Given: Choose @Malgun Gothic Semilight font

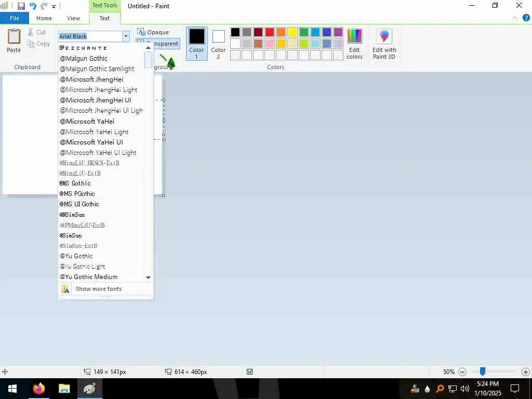Looking at the screenshot, I should click(x=101, y=69).
